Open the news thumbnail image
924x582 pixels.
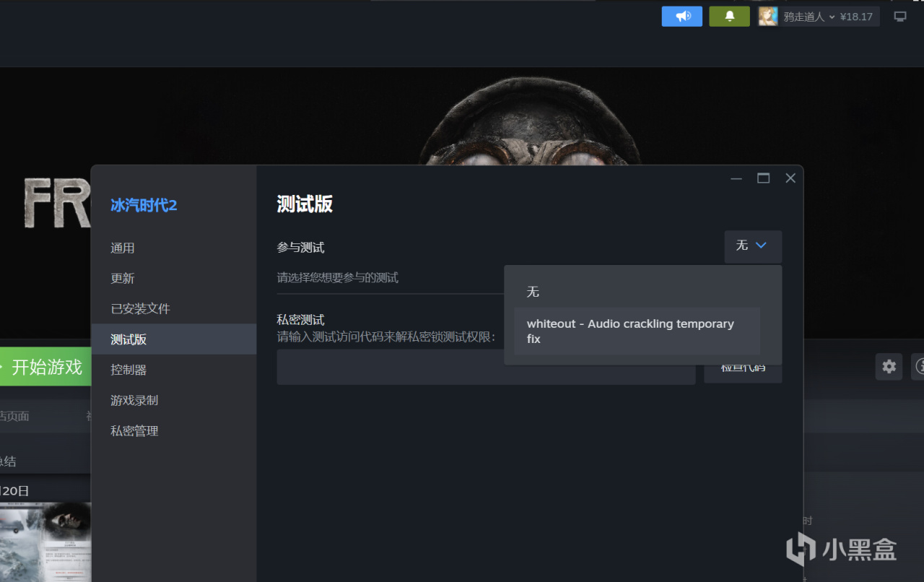[45, 542]
